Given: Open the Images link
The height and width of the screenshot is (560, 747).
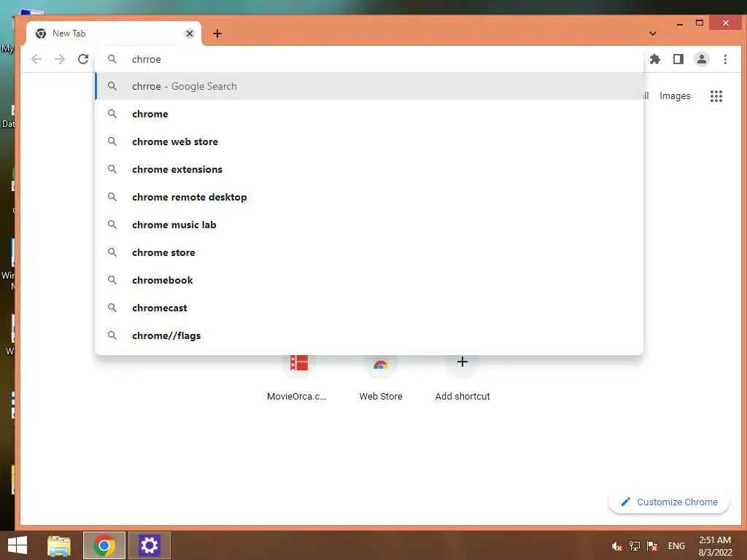Looking at the screenshot, I should (675, 96).
